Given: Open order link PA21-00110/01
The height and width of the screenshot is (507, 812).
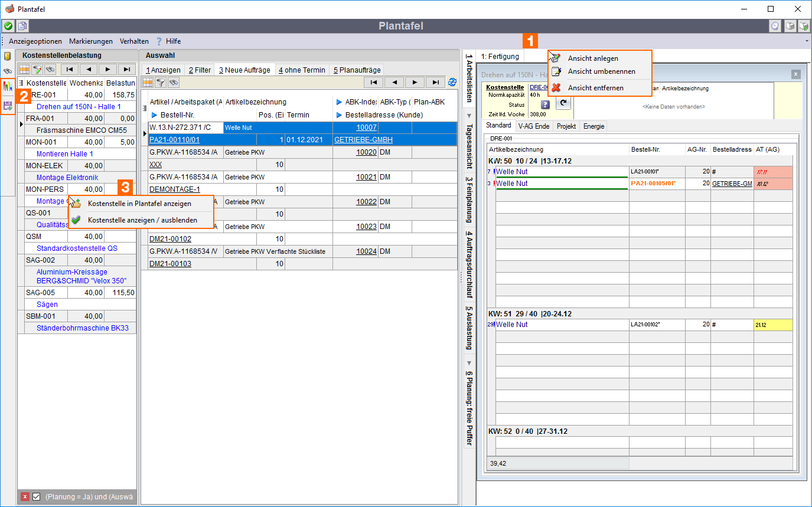Looking at the screenshot, I should click(x=174, y=140).
